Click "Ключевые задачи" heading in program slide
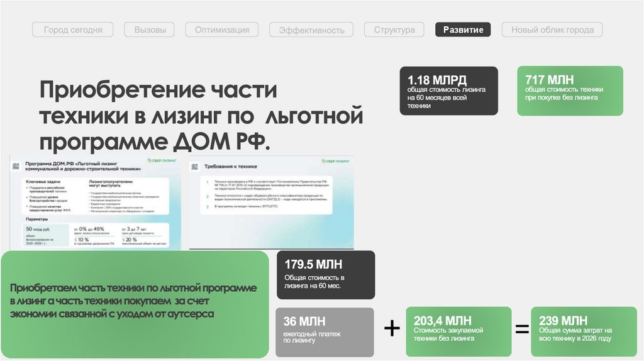This screenshot has height=361, width=644. [43, 182]
